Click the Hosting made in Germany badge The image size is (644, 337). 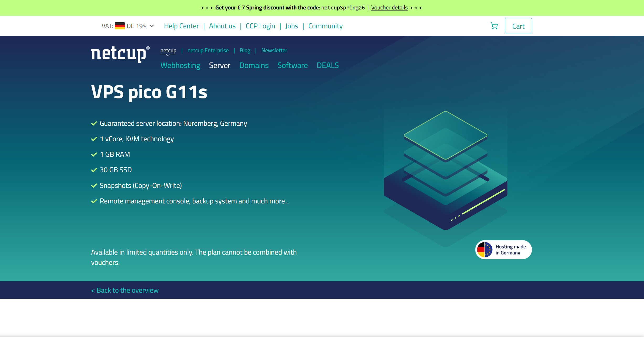tap(503, 250)
